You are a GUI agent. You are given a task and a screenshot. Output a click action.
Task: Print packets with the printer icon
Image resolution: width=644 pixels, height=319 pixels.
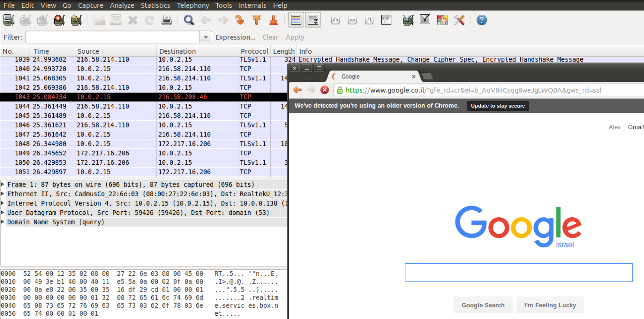(x=167, y=20)
